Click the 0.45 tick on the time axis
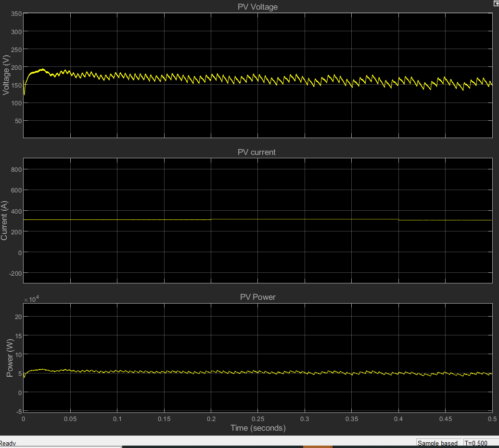Image resolution: width=499 pixels, height=448 pixels. [446, 419]
